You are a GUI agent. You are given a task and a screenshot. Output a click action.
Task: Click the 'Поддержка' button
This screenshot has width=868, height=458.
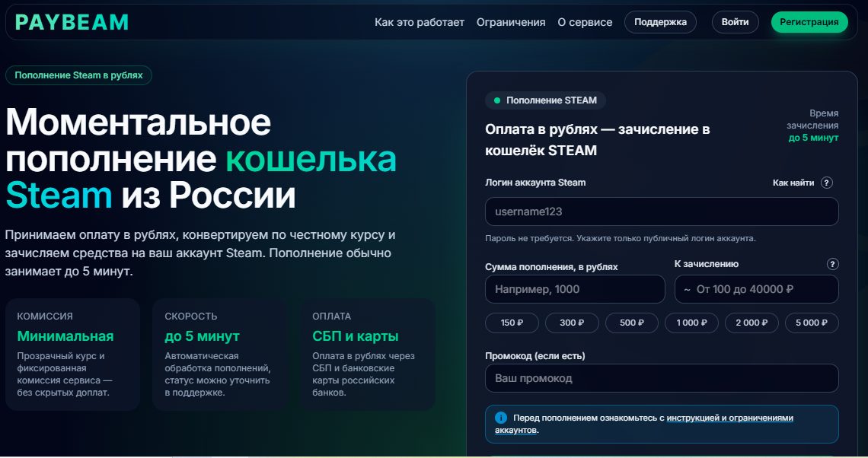coord(660,22)
